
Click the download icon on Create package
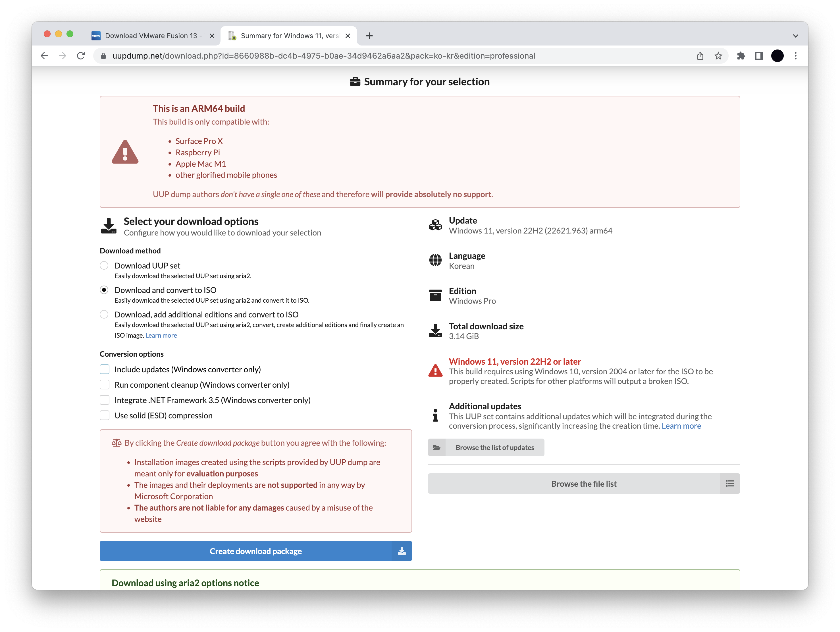click(402, 551)
